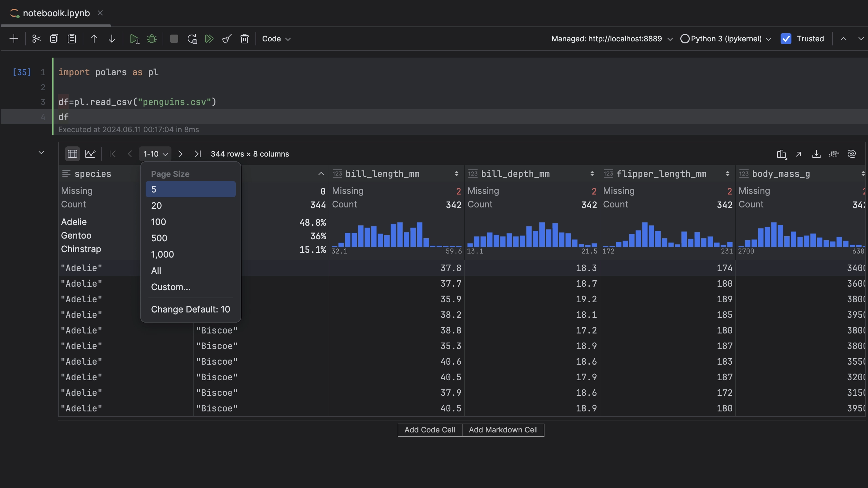
Task: Select page size 500
Action: [x=191, y=238]
